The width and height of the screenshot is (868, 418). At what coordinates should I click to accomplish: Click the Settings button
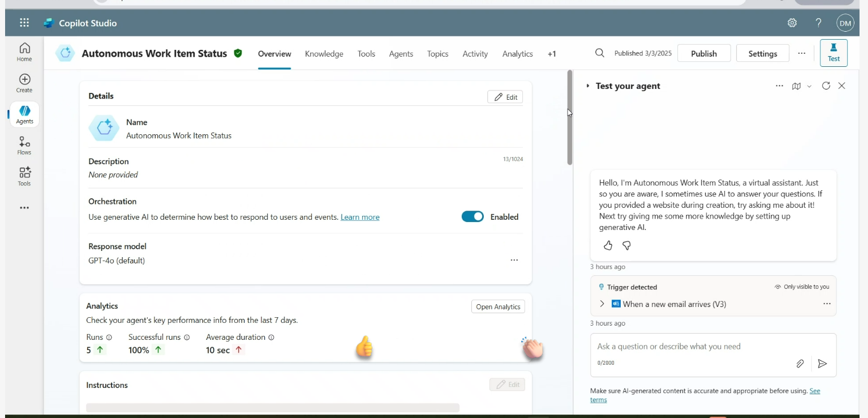(763, 53)
